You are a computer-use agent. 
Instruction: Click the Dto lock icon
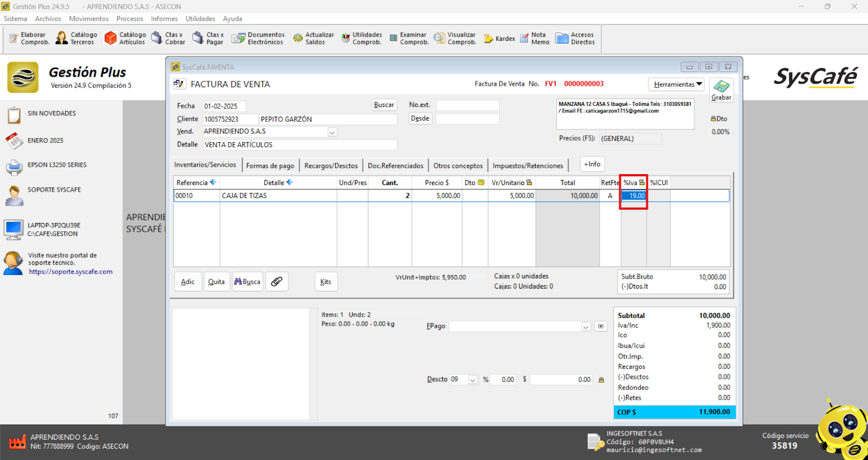(x=713, y=119)
